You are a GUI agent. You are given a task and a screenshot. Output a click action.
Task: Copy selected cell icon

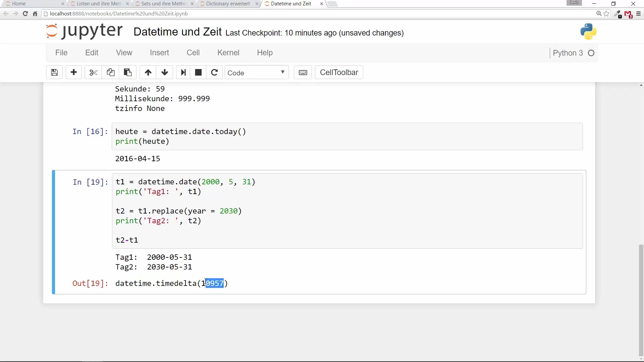coord(110,72)
